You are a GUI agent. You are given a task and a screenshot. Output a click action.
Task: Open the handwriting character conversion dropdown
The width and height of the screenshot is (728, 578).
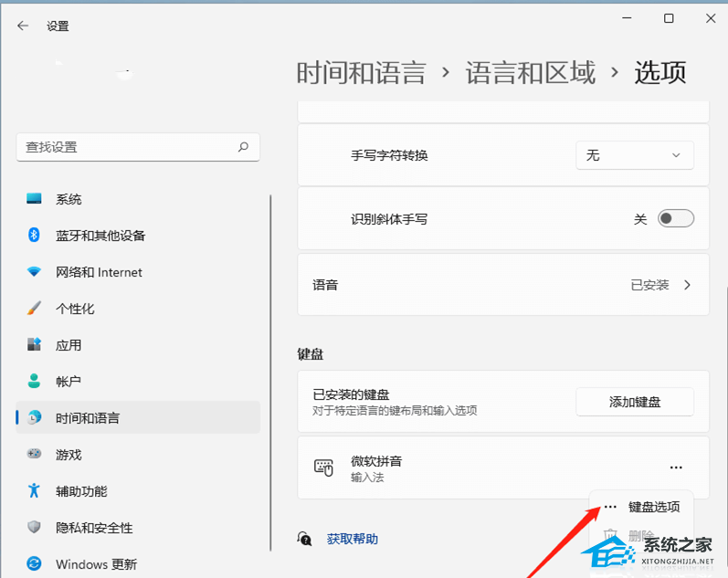(x=634, y=155)
